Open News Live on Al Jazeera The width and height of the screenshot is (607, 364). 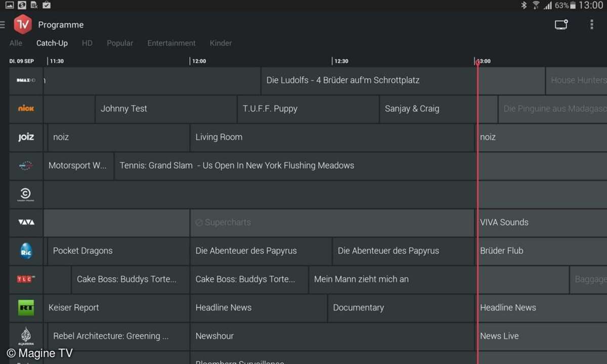541,336
